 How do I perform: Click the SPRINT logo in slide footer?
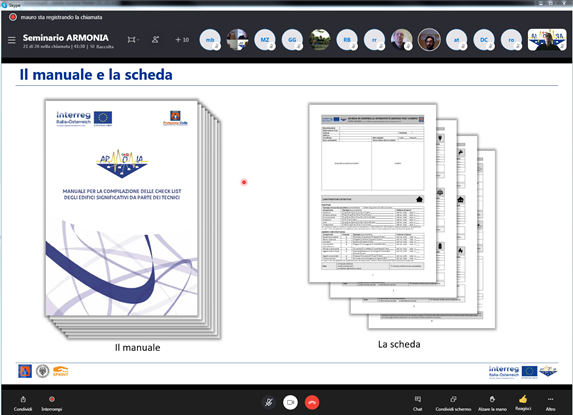61,371
